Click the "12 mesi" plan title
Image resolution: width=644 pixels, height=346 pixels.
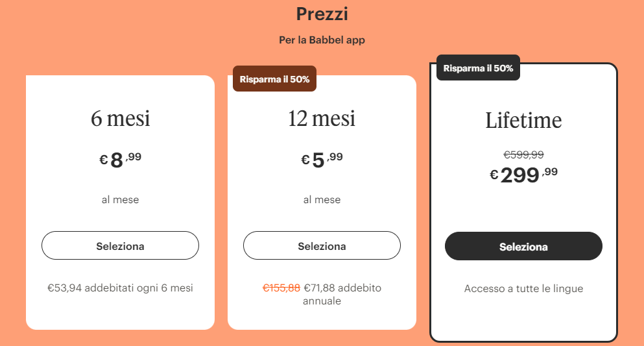point(322,119)
